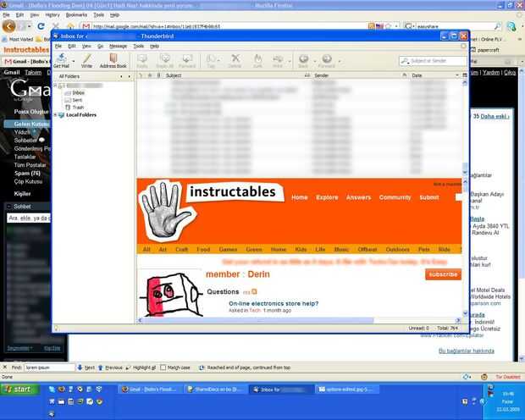Open Thunderbird Edit menu

(72, 47)
